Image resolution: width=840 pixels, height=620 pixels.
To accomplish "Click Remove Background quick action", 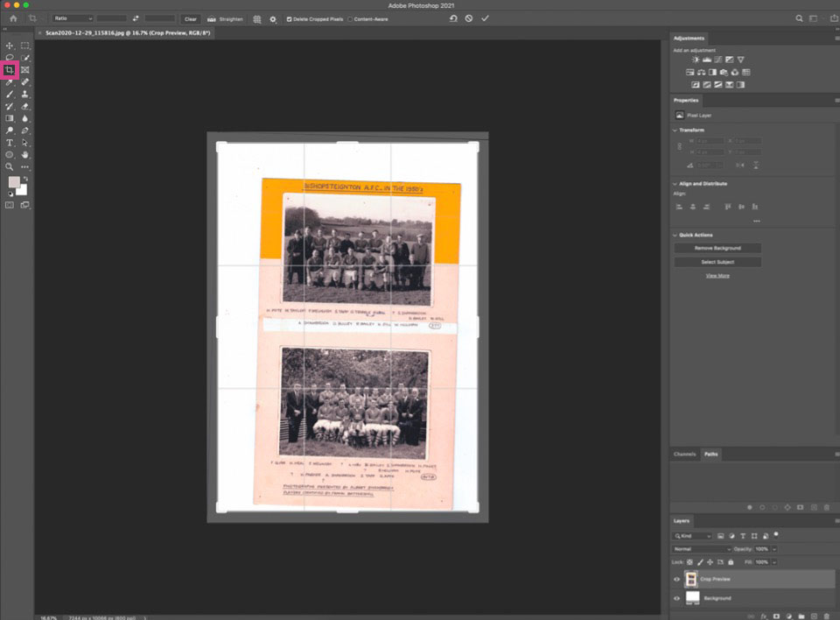I will (x=717, y=249).
